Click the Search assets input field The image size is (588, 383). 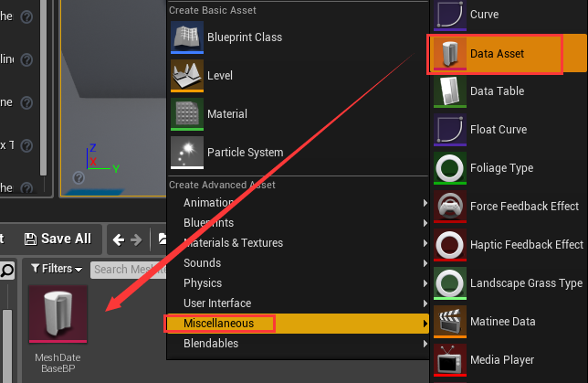128,269
